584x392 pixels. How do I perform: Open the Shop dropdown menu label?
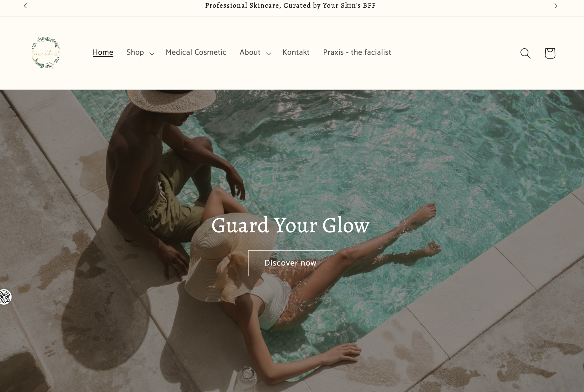[135, 52]
